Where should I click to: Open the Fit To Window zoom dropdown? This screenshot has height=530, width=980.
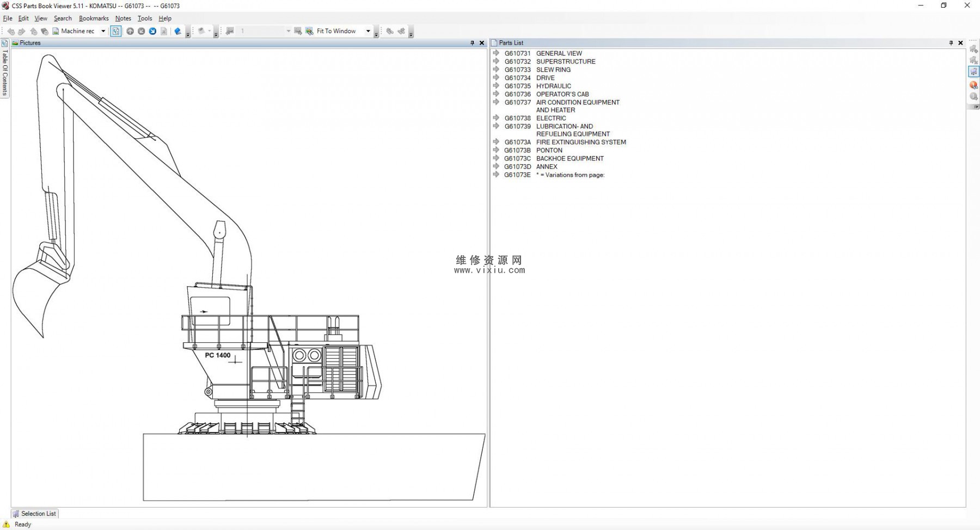pos(368,31)
